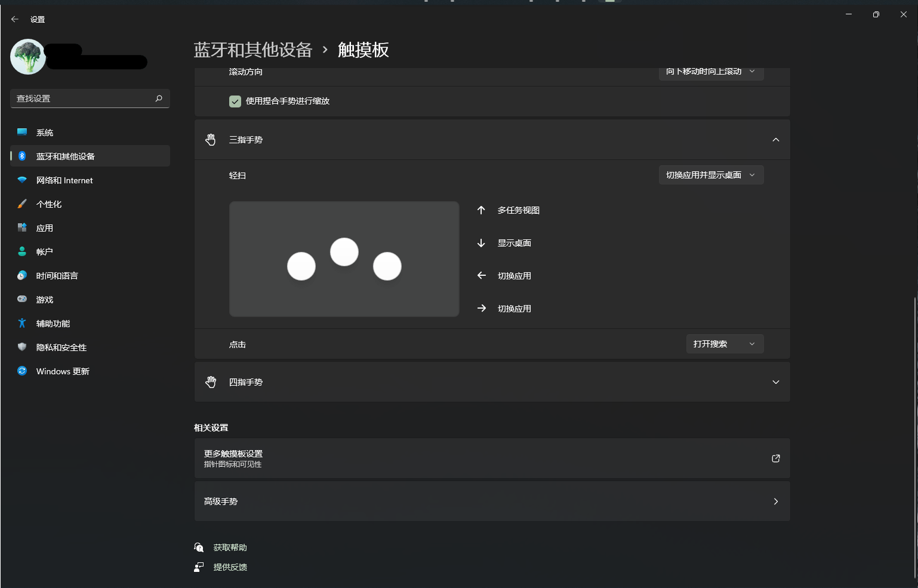This screenshot has height=588, width=918.
Task: Open the 点击 tap action dropdown
Action: point(725,343)
